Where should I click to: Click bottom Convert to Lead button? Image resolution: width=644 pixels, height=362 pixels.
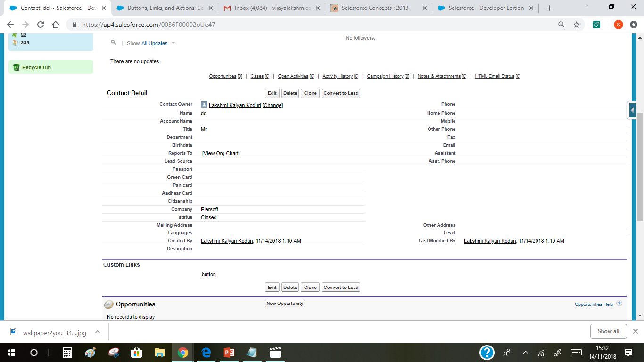341,288
